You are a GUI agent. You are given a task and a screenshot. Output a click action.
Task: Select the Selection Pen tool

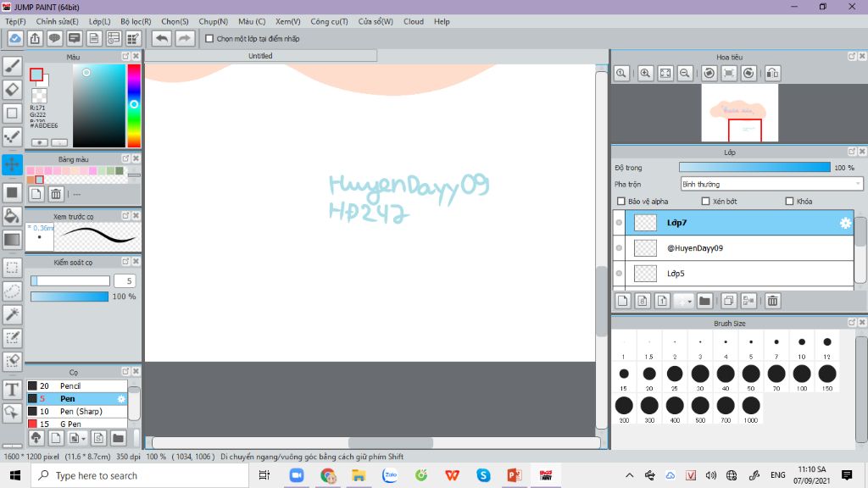tap(12, 337)
